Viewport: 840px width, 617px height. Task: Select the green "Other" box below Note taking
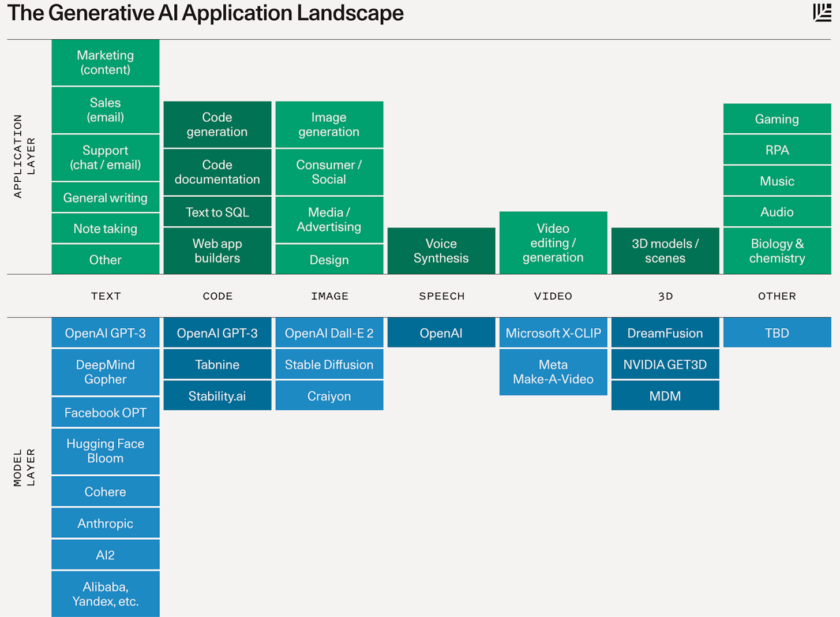coord(106,259)
